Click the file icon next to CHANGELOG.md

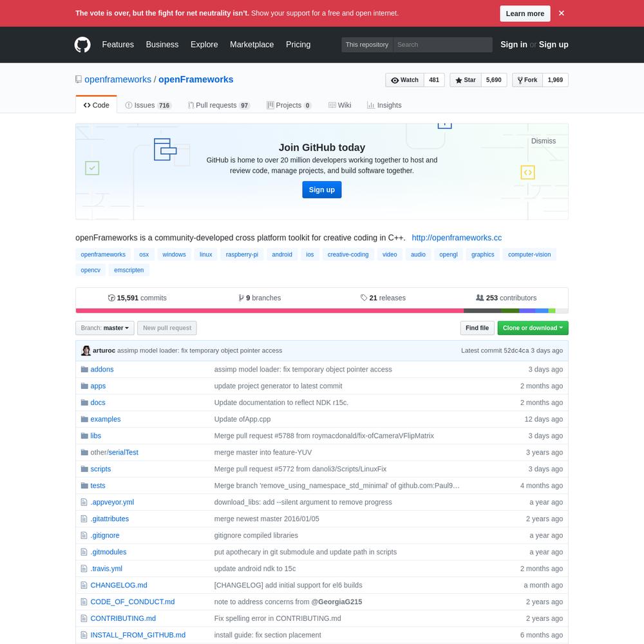pos(84,585)
